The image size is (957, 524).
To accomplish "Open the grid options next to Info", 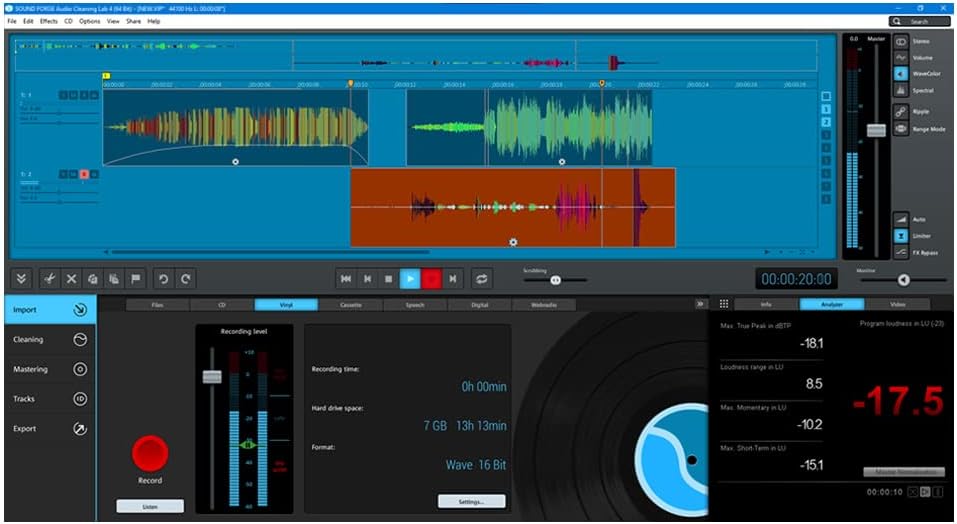I will tap(724, 304).
